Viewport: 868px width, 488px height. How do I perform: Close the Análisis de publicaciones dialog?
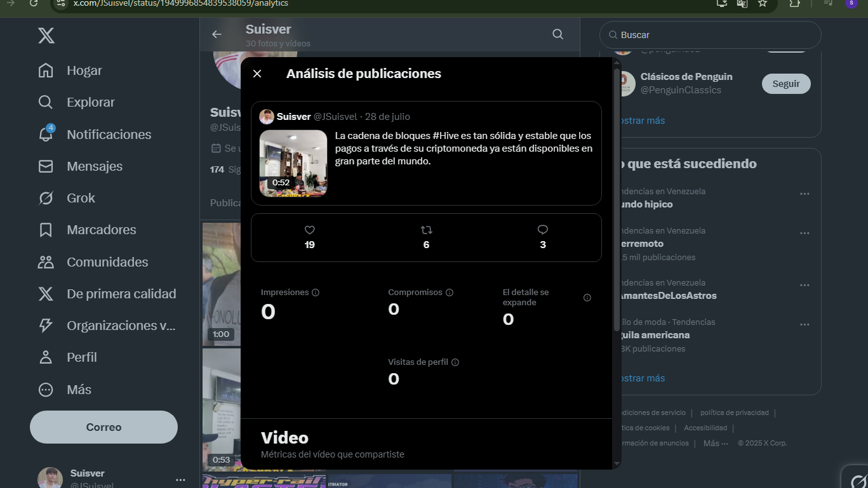(257, 74)
